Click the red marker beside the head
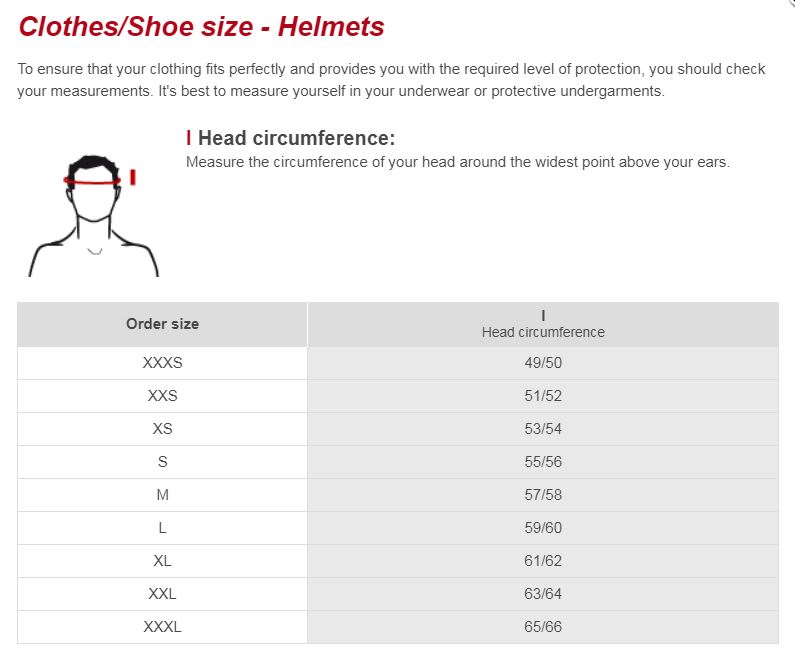The height and width of the screenshot is (658, 795). coord(133,177)
